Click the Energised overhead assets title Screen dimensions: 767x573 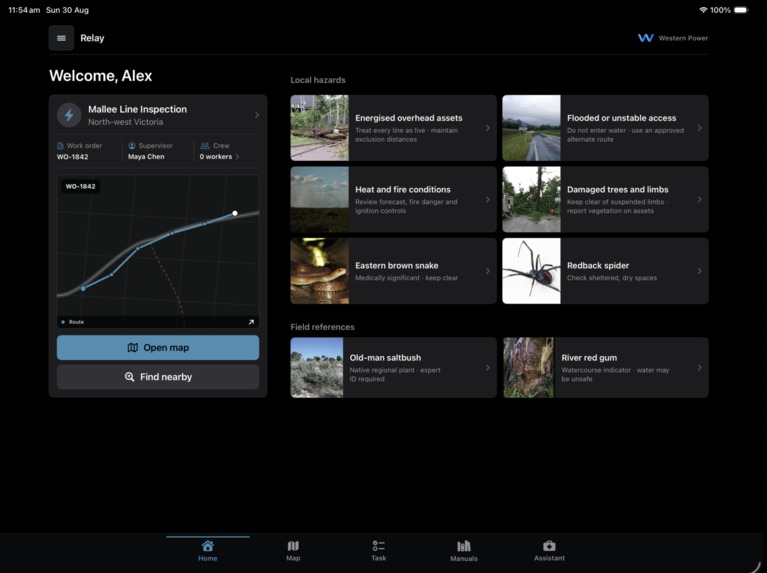point(408,118)
